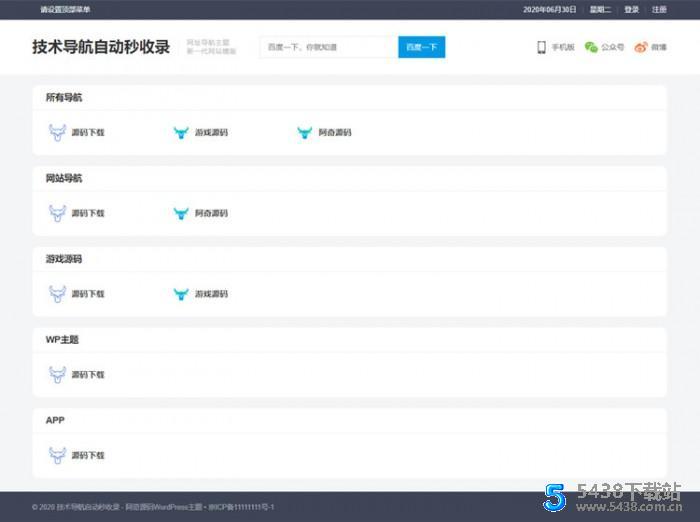Open the 所有导航 section heading
Image resolution: width=700 pixels, height=522 pixels.
point(64,97)
